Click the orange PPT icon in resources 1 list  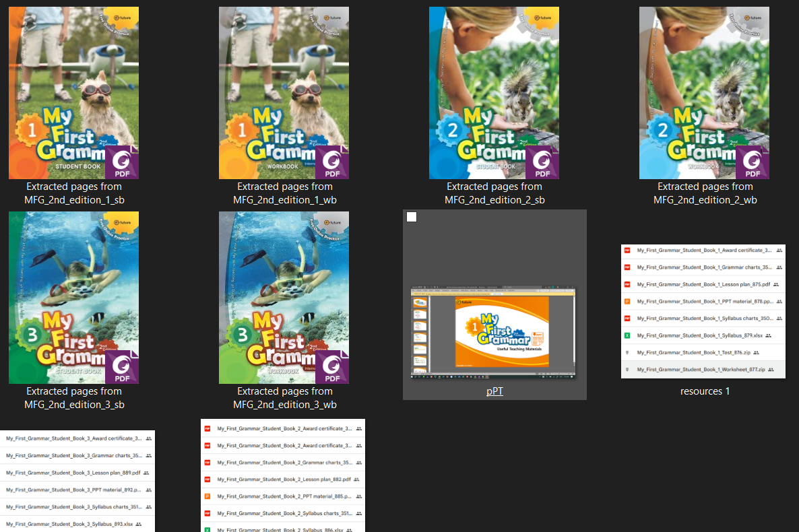point(627,302)
